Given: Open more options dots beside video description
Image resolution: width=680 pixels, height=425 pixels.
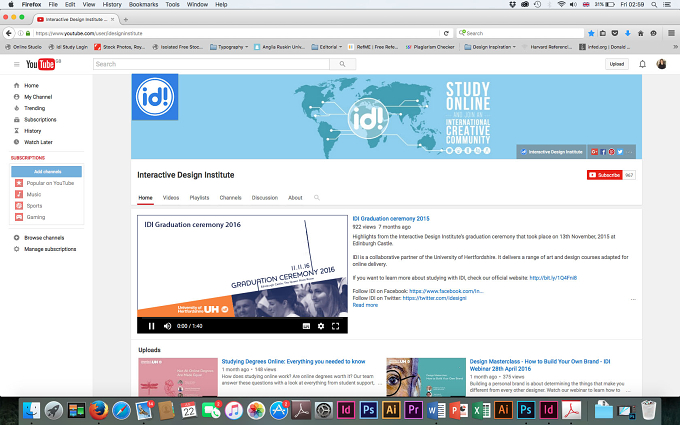Looking at the screenshot, I should point(633,300).
